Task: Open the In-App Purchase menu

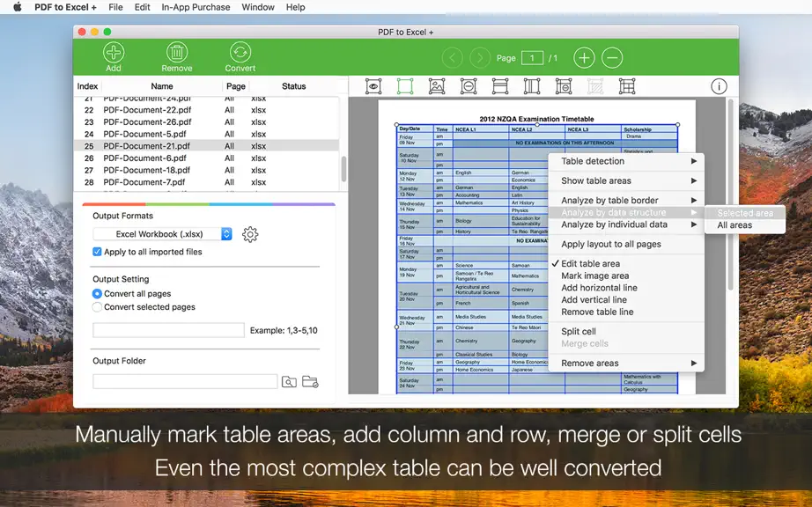Action: [x=196, y=7]
